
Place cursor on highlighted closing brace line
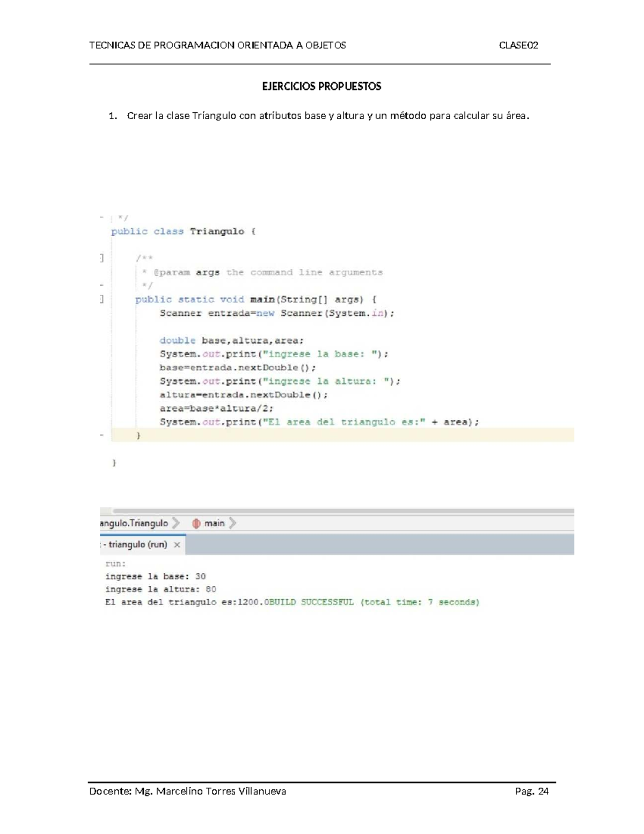click(x=322, y=436)
